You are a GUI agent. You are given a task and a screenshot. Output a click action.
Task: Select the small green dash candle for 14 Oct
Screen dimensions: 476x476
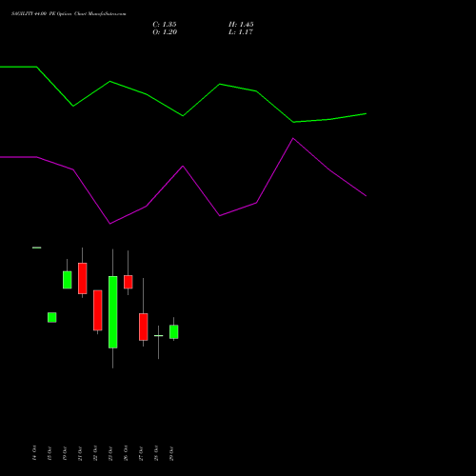[x=37, y=248]
